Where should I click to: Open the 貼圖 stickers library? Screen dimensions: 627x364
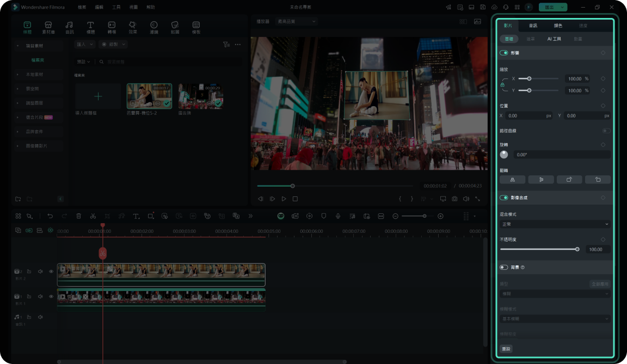(x=175, y=27)
